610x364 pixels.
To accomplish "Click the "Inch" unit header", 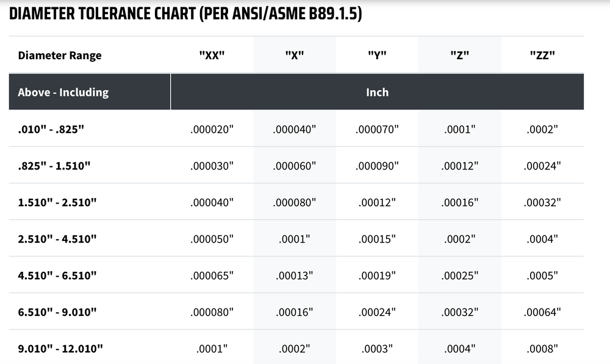I will [x=377, y=92].
